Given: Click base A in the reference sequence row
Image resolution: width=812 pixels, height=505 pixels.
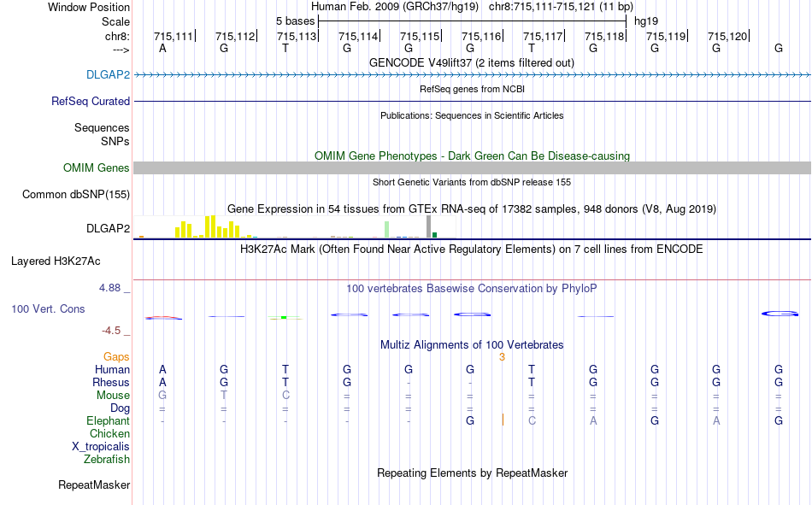Looking at the screenshot, I should 162,48.
